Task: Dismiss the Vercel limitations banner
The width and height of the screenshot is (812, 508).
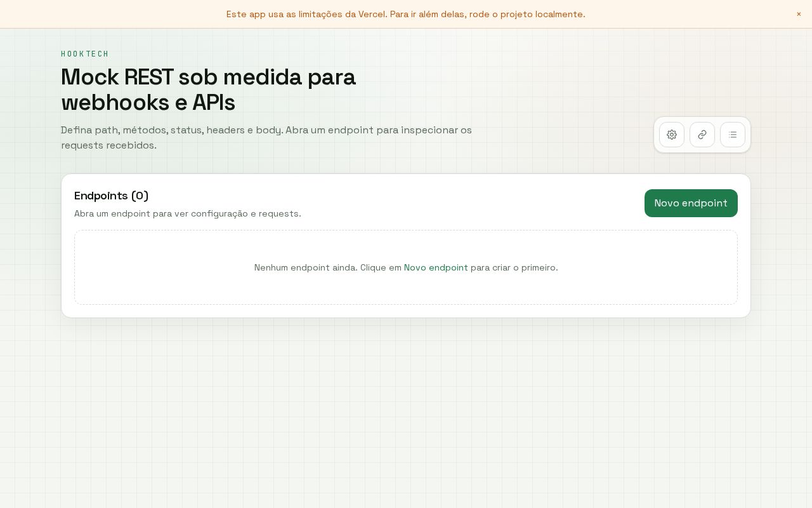Action: click(799, 14)
